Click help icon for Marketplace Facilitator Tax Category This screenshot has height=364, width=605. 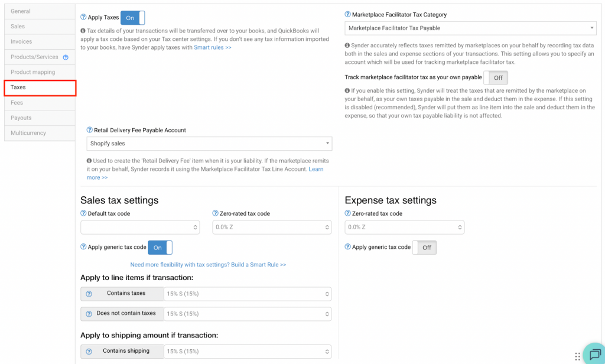347,15
